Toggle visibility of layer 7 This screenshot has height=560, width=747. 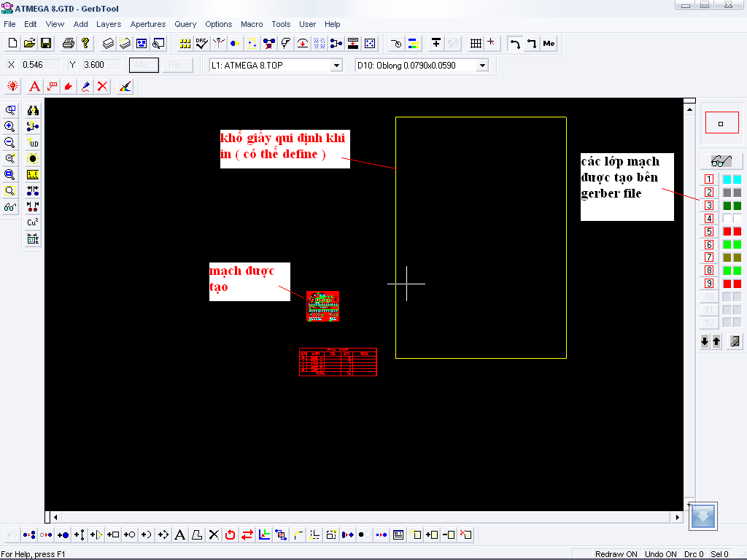coord(709,257)
